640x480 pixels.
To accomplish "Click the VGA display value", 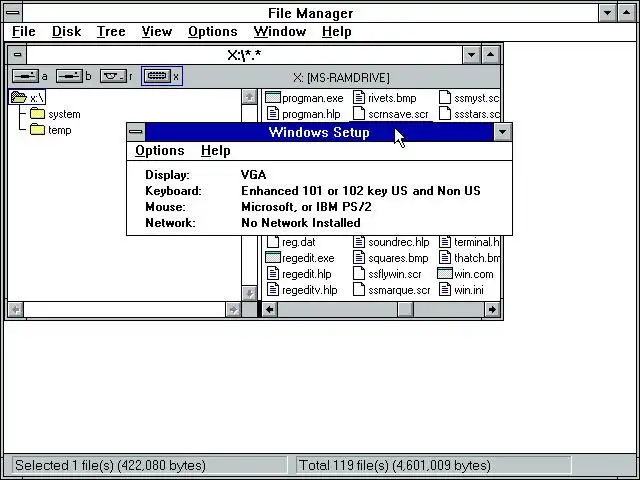I will (253, 175).
